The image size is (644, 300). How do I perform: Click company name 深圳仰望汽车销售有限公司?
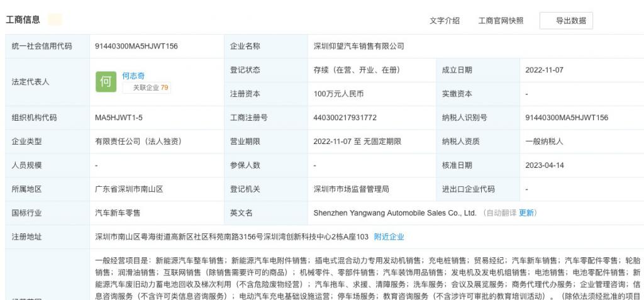pos(358,47)
